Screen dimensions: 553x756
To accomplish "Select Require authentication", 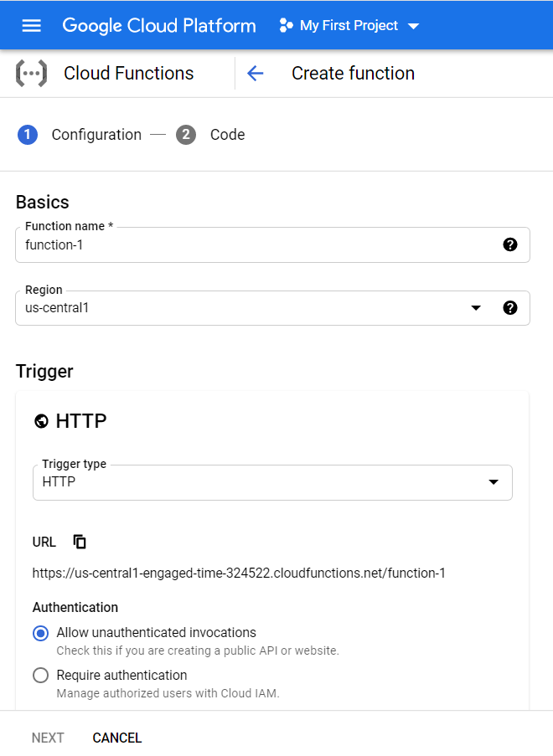I will coord(40,675).
